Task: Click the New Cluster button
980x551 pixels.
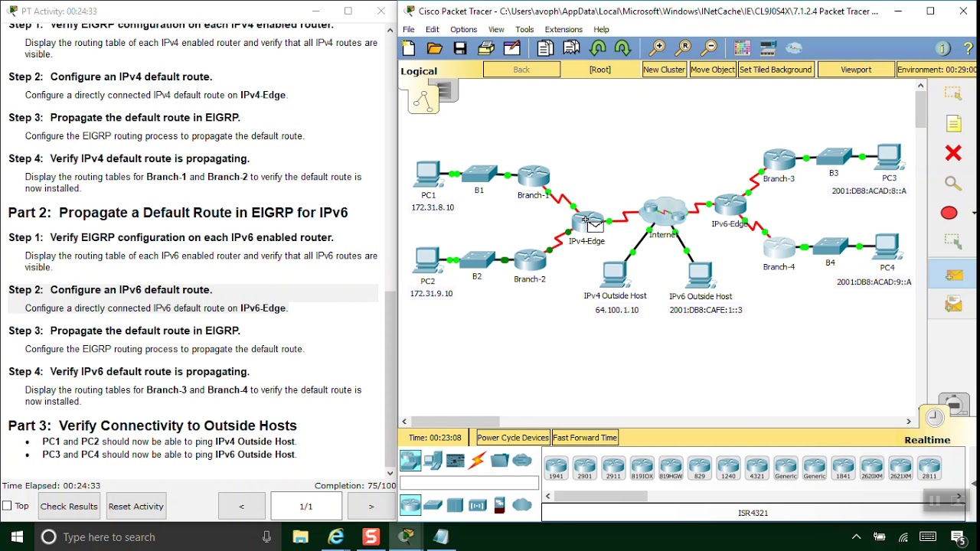Action: [x=664, y=70]
